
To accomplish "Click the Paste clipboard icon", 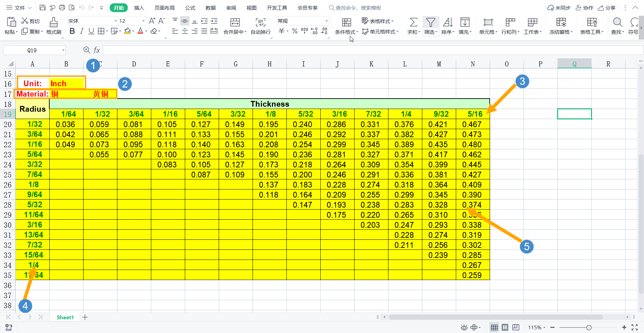I will 11,22.
